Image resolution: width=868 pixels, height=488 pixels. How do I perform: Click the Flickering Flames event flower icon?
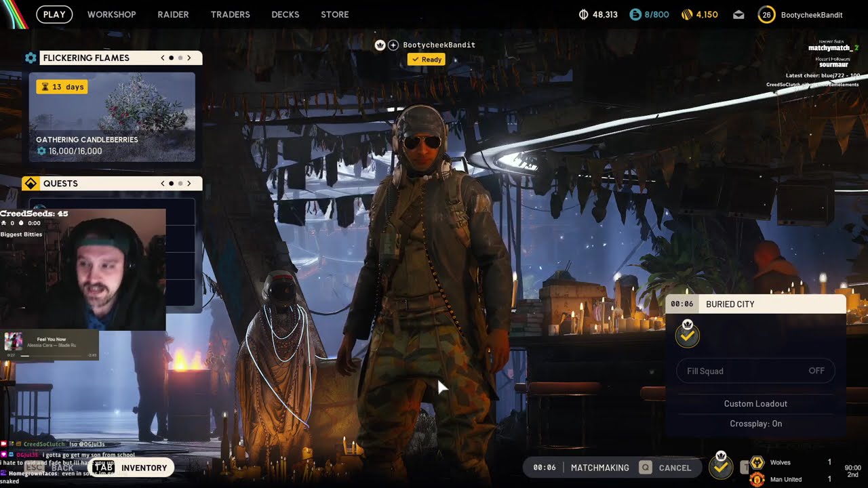(31, 58)
